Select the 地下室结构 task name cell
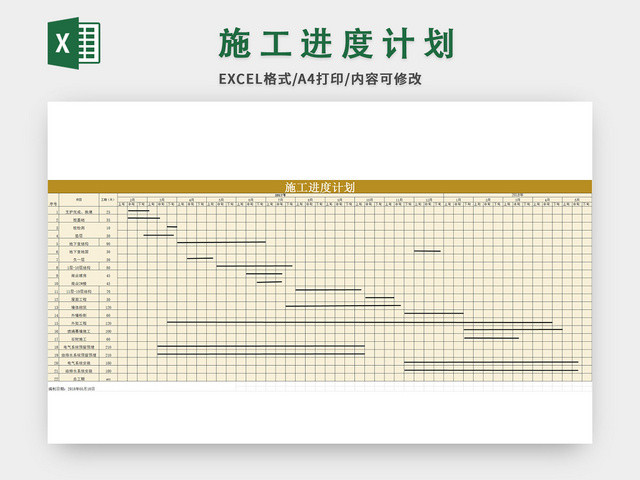Image resolution: width=640 pixels, height=480 pixels. [x=79, y=244]
